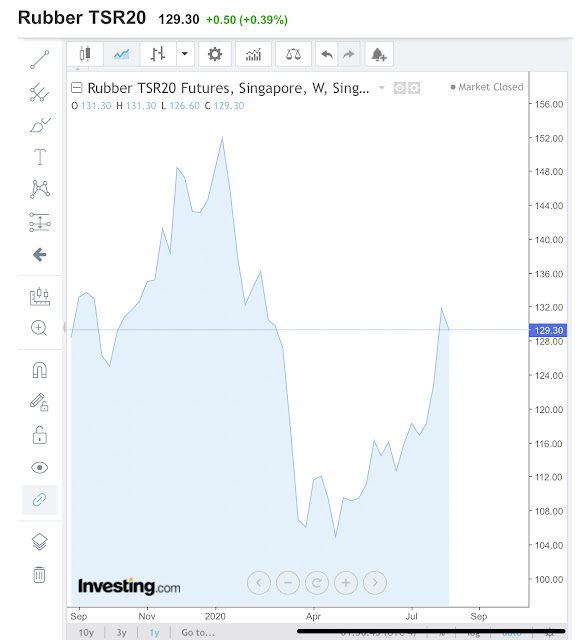
Task: Open the Go to... date option
Action: pos(198,633)
